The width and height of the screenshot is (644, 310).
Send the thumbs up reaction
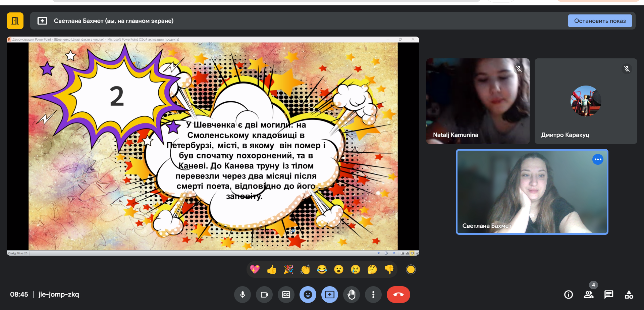272,269
